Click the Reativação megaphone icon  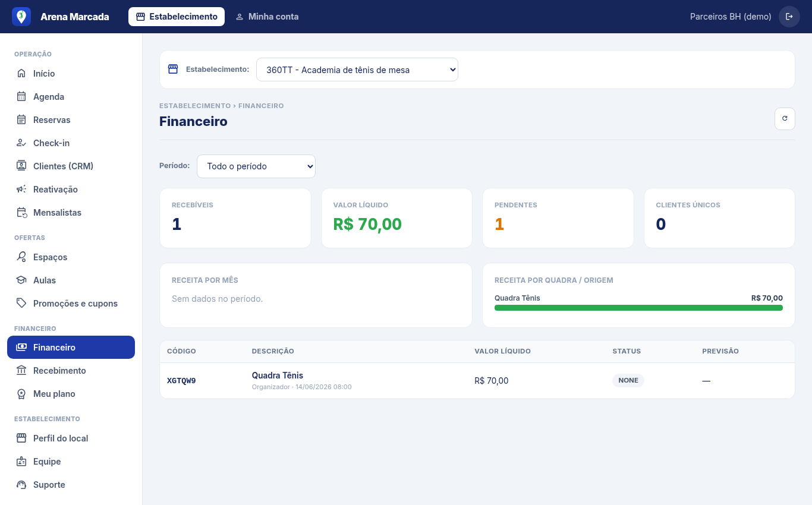21,190
